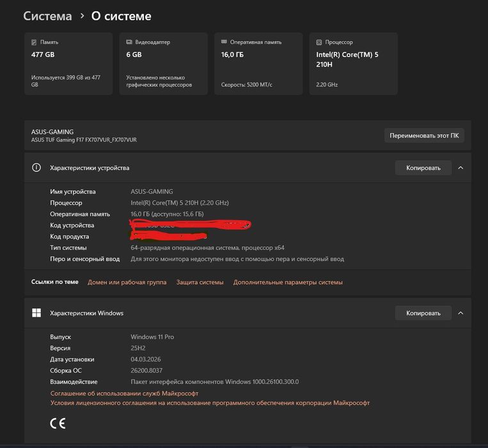Click the CPU icon on the Процессор card
This screenshot has width=488, height=448.
[x=319, y=42]
